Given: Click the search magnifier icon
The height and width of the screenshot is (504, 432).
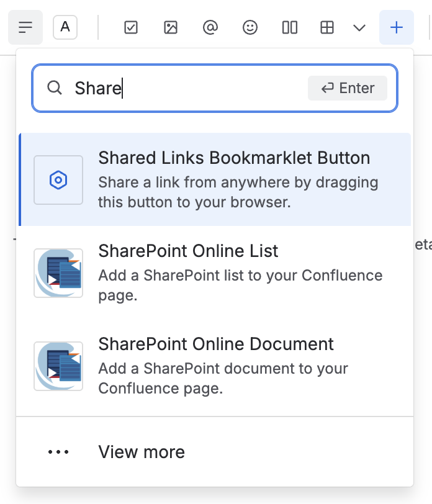Looking at the screenshot, I should 55,88.
